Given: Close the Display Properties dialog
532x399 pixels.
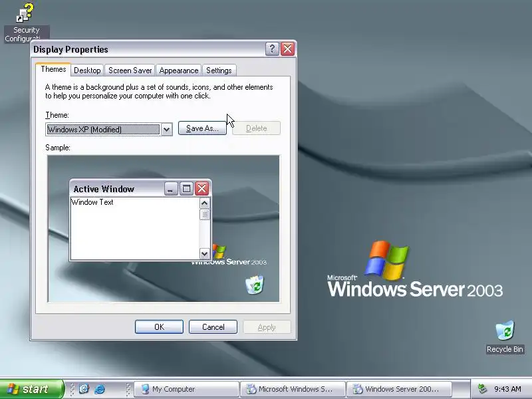Looking at the screenshot, I should point(288,49).
